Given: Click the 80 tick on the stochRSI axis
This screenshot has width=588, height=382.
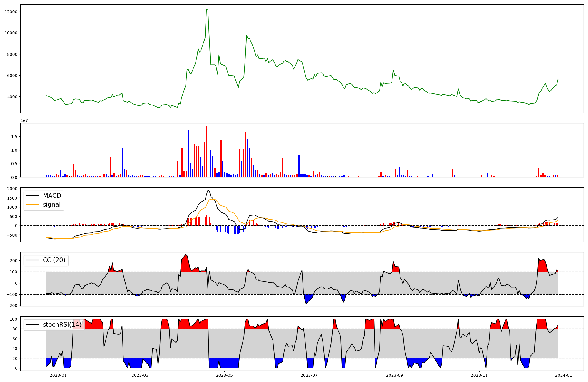Looking at the screenshot, I should click(15, 329).
